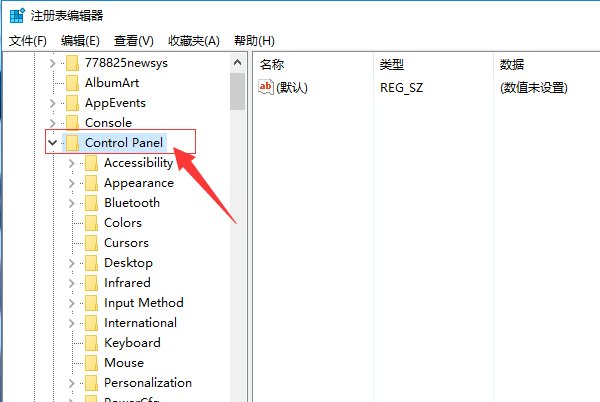Click the Appearance folder icon
The image size is (600, 402).
[91, 183]
